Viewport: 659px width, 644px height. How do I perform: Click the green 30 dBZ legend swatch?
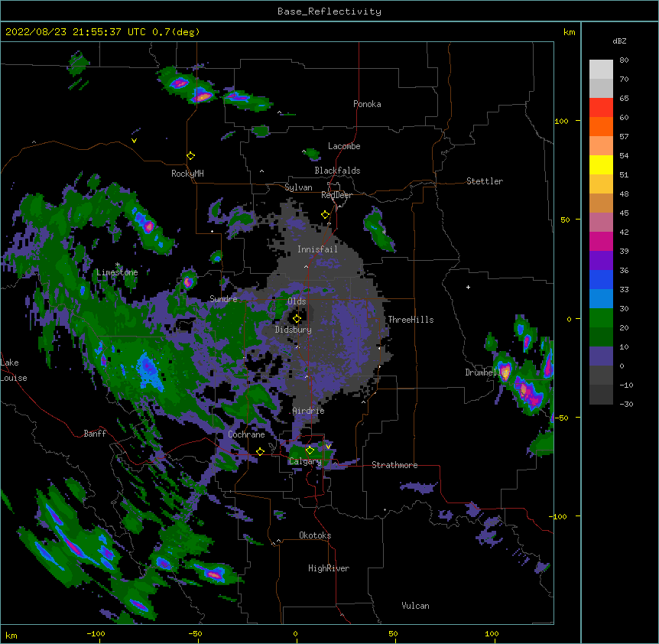click(601, 318)
